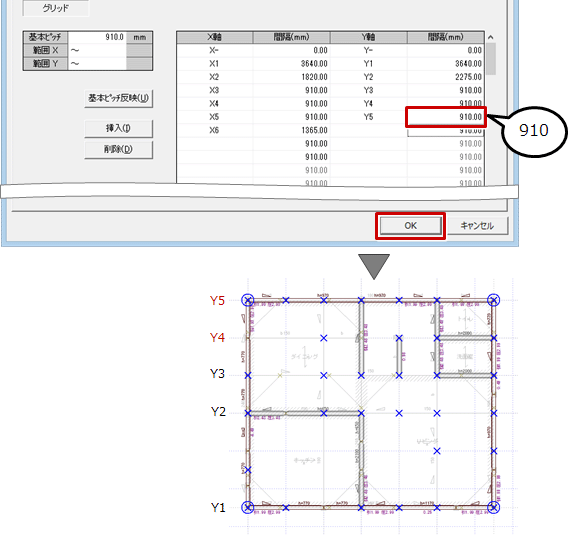Select the X6 interval cell 1365.00
The image size is (569, 535).
pos(291,130)
